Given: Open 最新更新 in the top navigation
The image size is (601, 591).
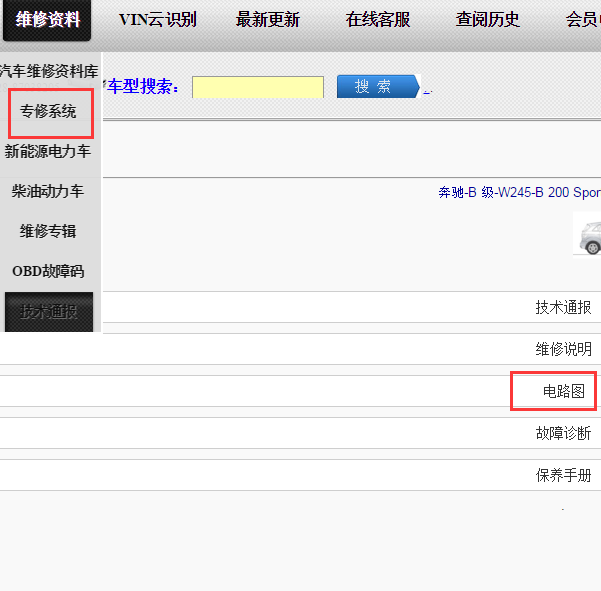Looking at the screenshot, I should pos(268,20).
